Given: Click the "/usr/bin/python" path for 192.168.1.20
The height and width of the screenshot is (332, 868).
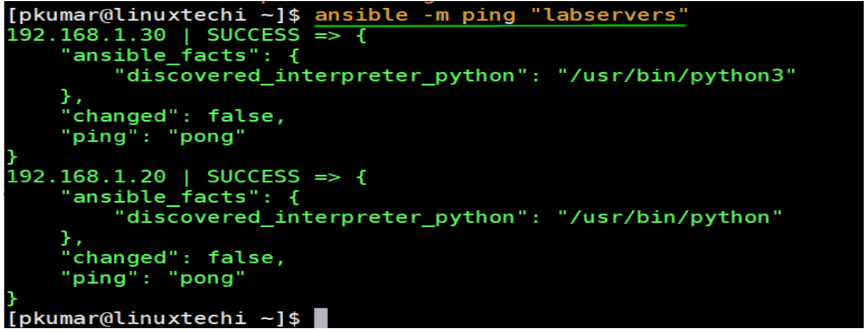Looking at the screenshot, I should point(670,217).
